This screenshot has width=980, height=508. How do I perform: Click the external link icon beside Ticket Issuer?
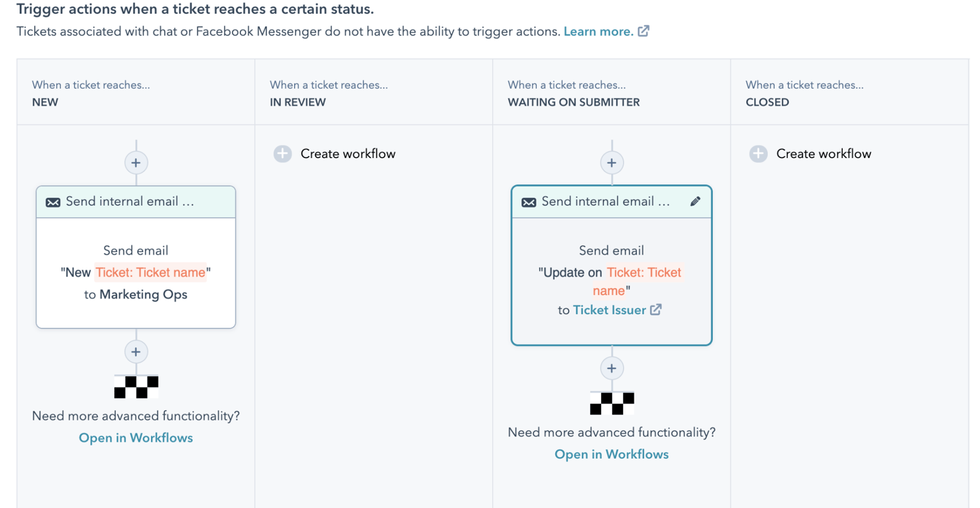[656, 310]
